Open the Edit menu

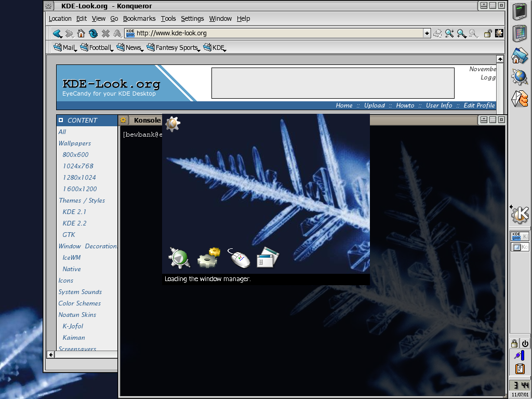click(x=82, y=19)
